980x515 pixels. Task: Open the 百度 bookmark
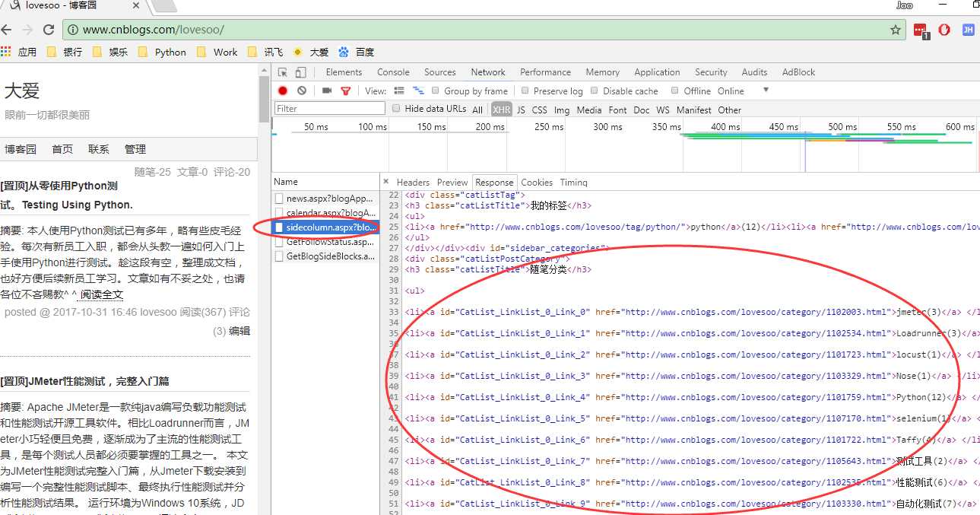click(357, 52)
